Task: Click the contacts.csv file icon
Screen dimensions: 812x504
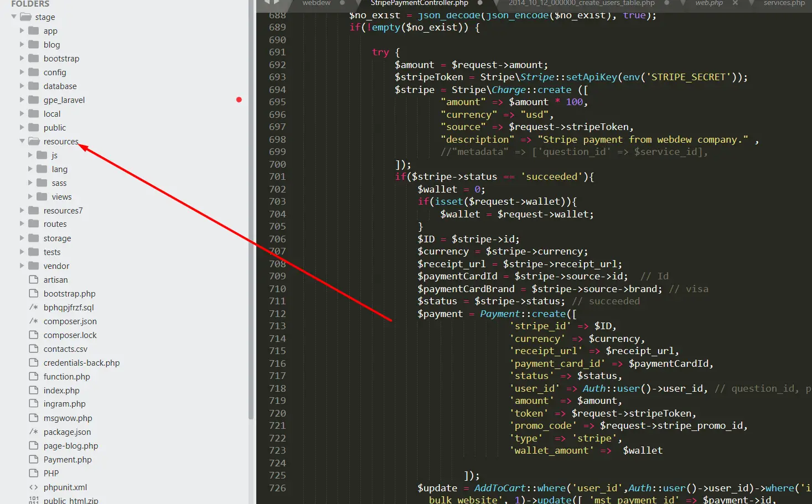Action: [x=34, y=349]
